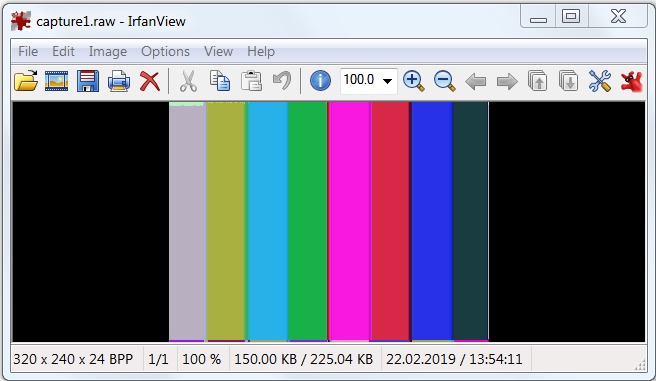Click the Print icon
656x381 pixels.
tap(119, 81)
